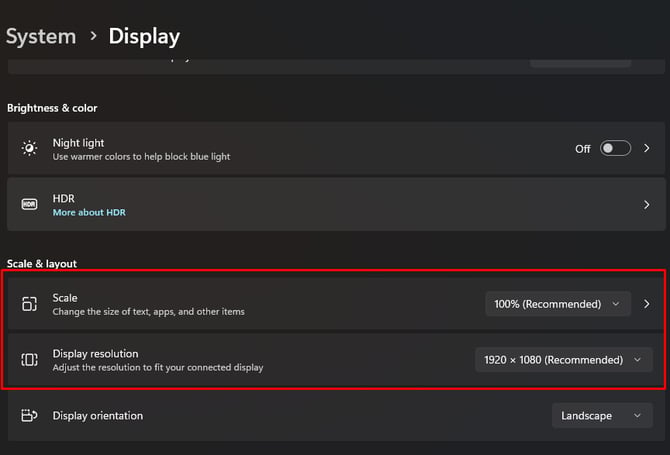This screenshot has width=670, height=455.
Task: Click the Display resolution row label
Action: pyautogui.click(x=95, y=354)
